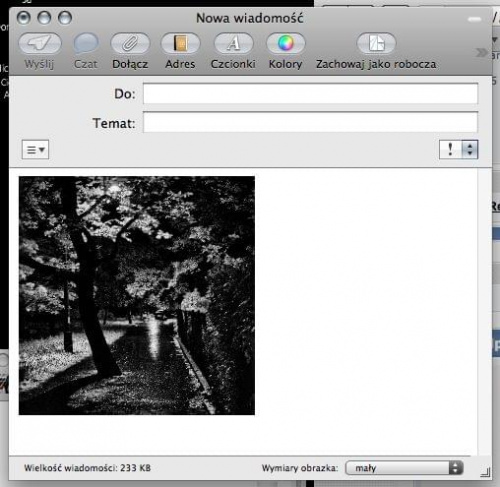Send the message with the Wyślij icon

click(x=40, y=43)
